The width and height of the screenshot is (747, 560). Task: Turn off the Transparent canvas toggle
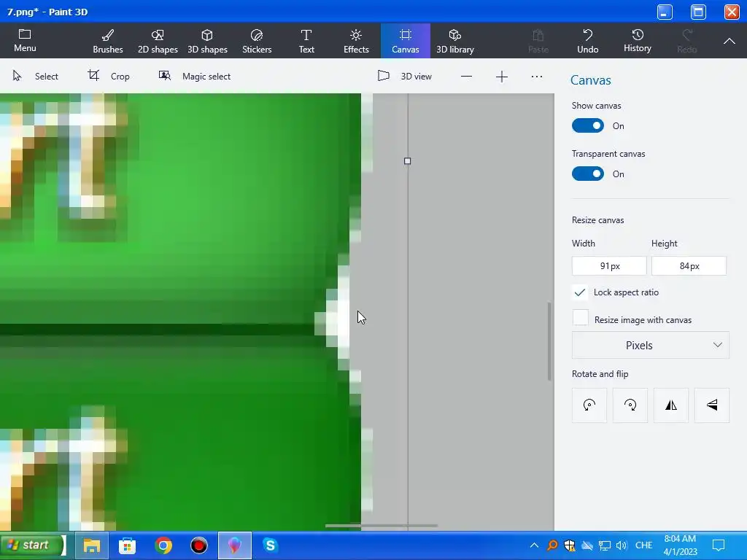point(588,174)
